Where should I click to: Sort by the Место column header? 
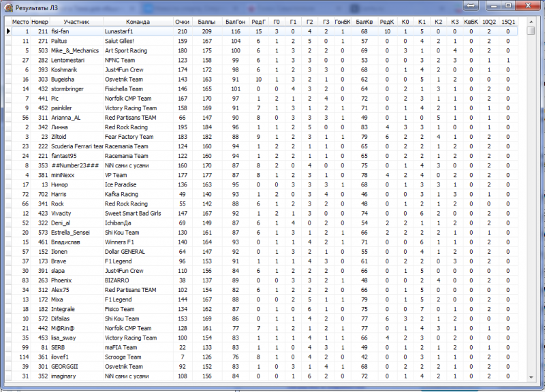(x=20, y=22)
